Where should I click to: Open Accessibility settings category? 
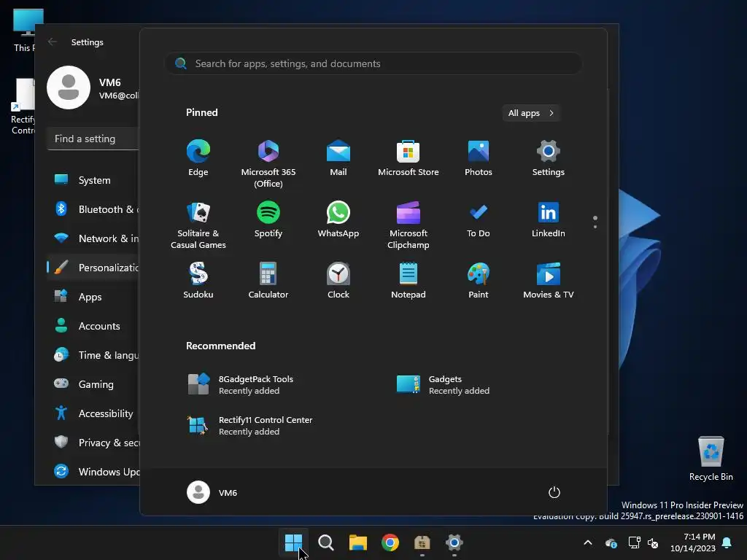93,413
